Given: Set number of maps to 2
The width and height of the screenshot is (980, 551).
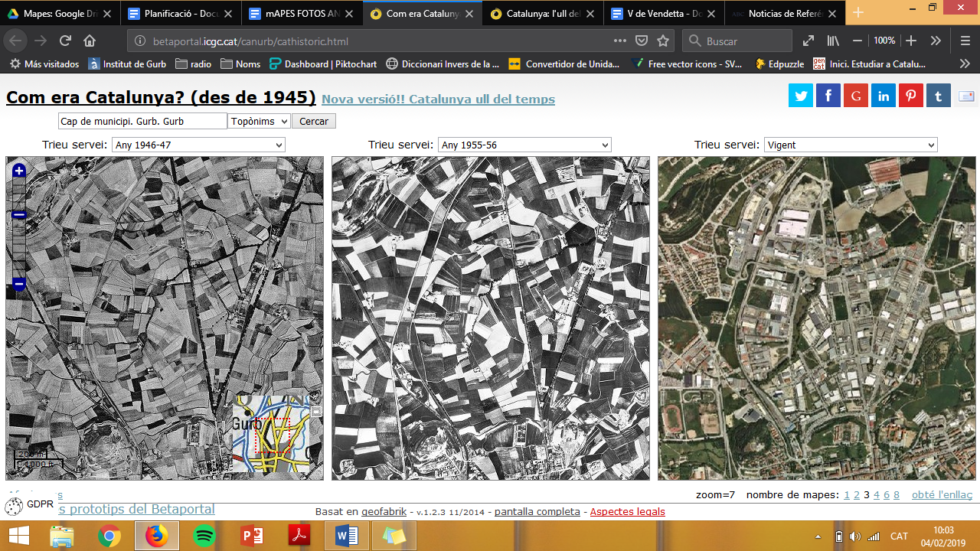Looking at the screenshot, I should coord(857,495).
